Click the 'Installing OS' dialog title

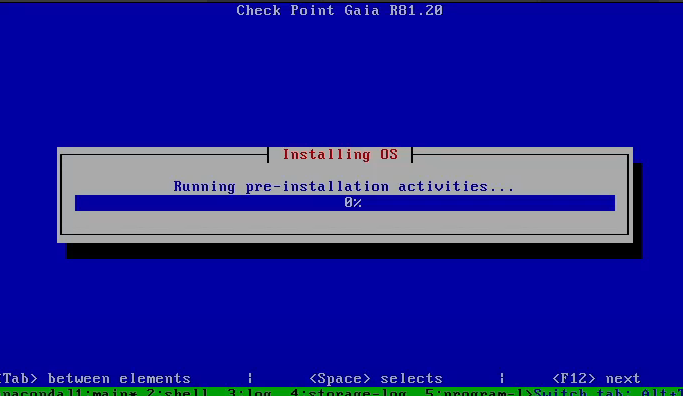[x=340, y=155]
